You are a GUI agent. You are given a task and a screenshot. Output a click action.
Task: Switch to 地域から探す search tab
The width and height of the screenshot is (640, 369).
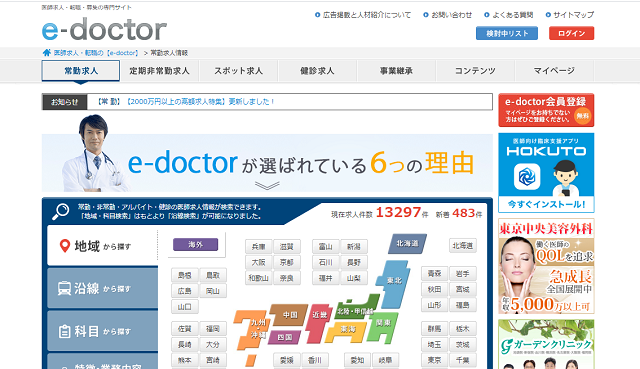pyautogui.click(x=102, y=246)
